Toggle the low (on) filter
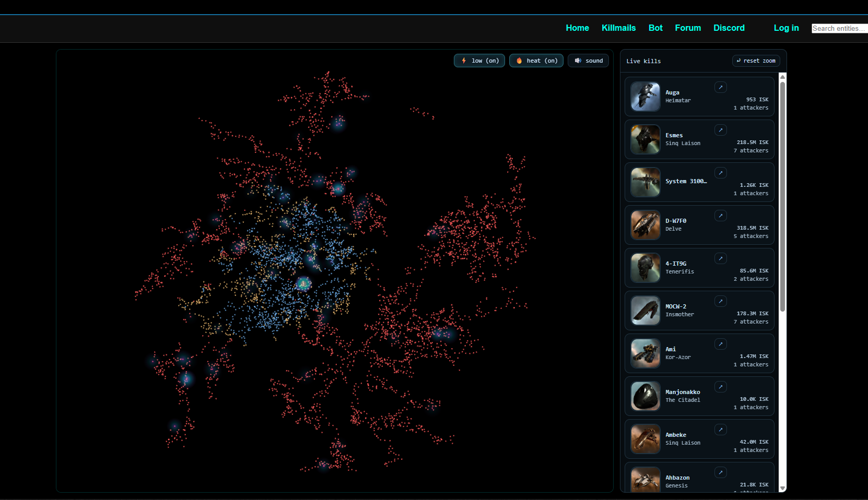 click(479, 61)
